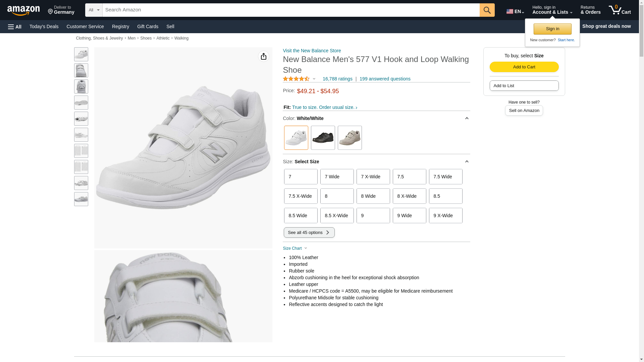Image resolution: width=644 pixels, height=362 pixels.
Task: Click the search magnifier button
Action: pos(487,10)
